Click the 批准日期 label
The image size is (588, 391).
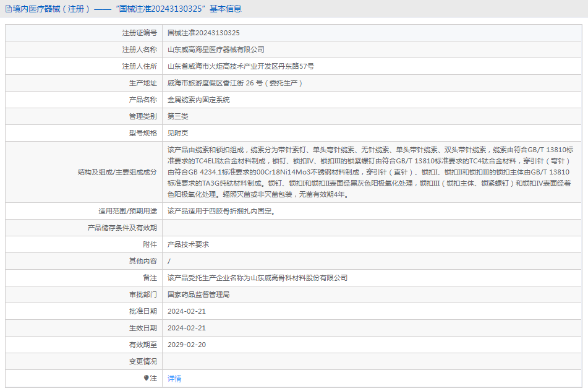143,311
